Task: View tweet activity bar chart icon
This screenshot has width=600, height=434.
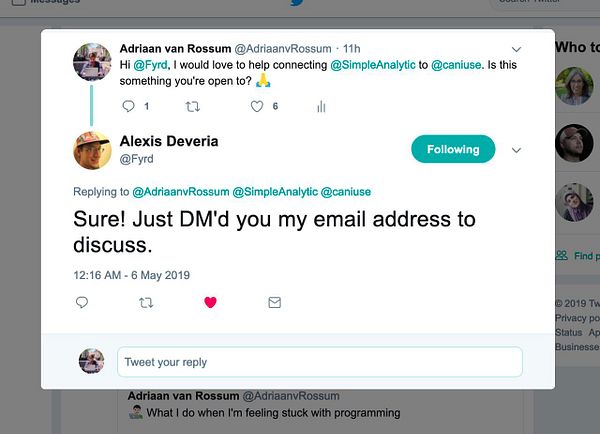Action: (321, 106)
